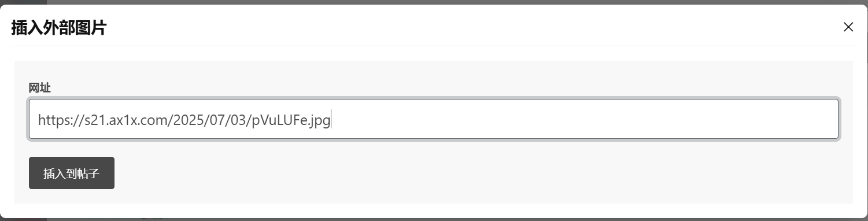Click gray panel area beside 插入到帖子 button

[463, 173]
